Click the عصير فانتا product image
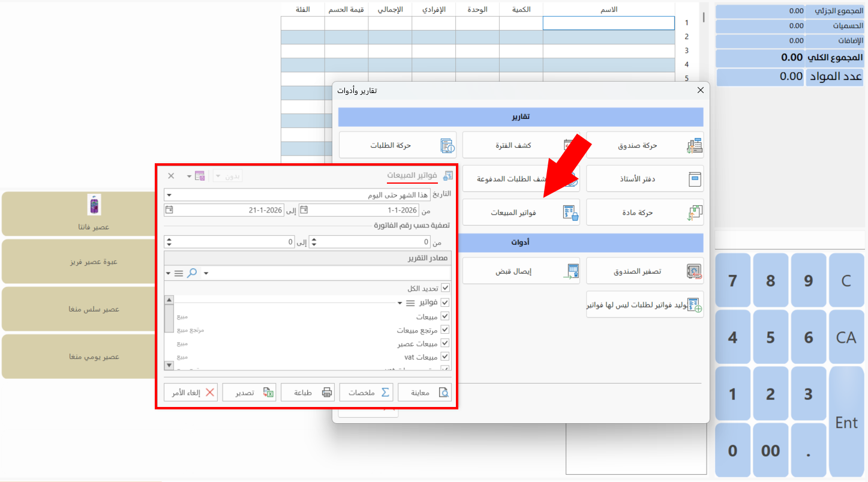 click(94, 204)
